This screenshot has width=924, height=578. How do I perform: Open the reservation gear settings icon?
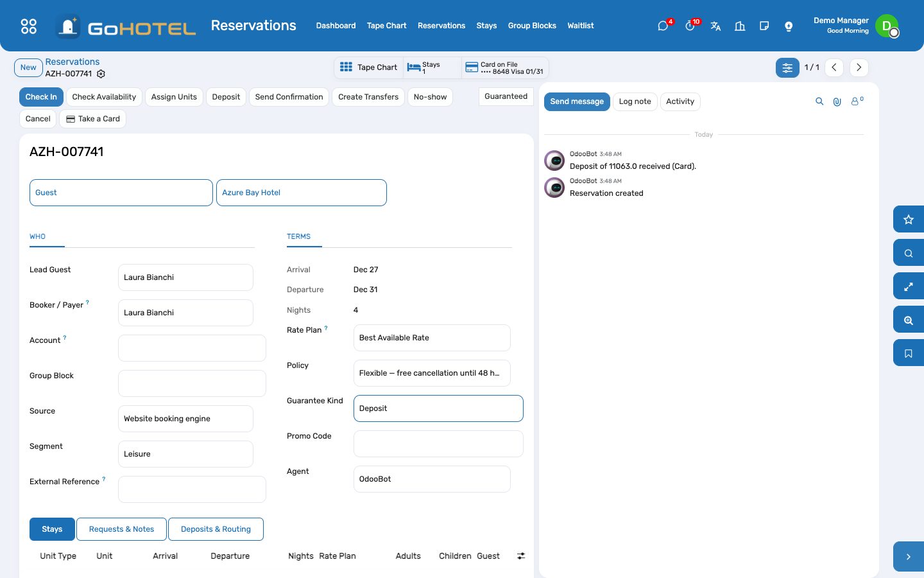click(x=101, y=74)
